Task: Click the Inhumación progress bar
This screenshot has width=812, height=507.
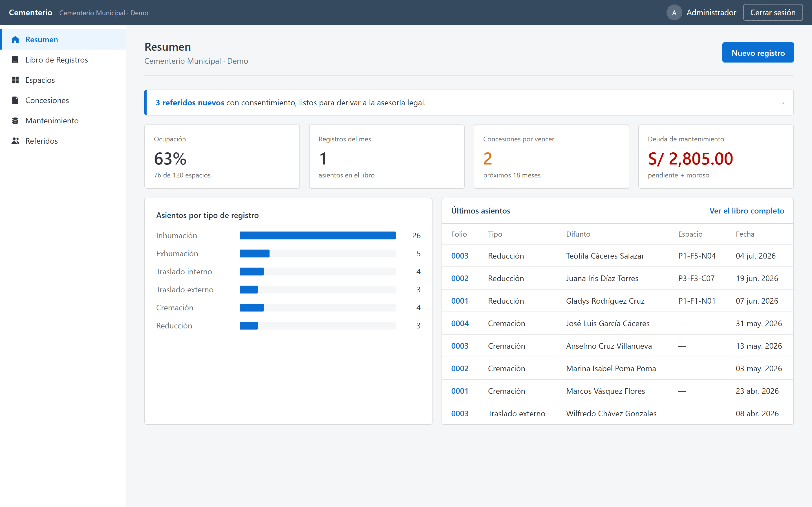Action: 317,235
